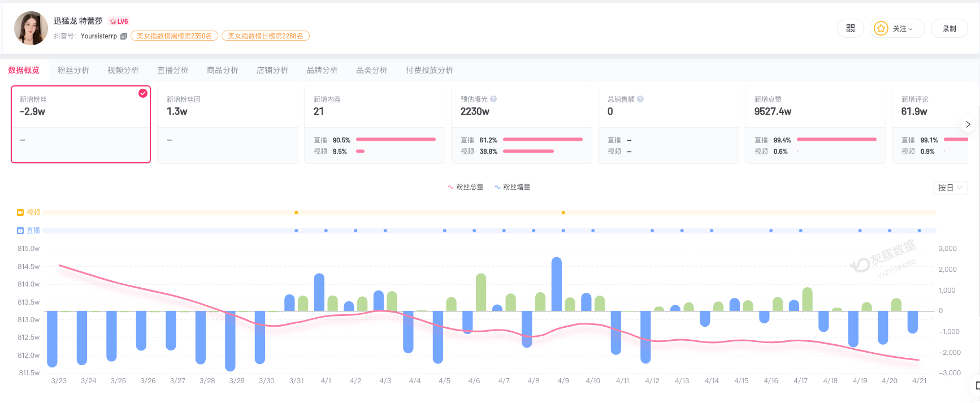Open 美女指数榜周榜第2350名 tag

(x=174, y=36)
